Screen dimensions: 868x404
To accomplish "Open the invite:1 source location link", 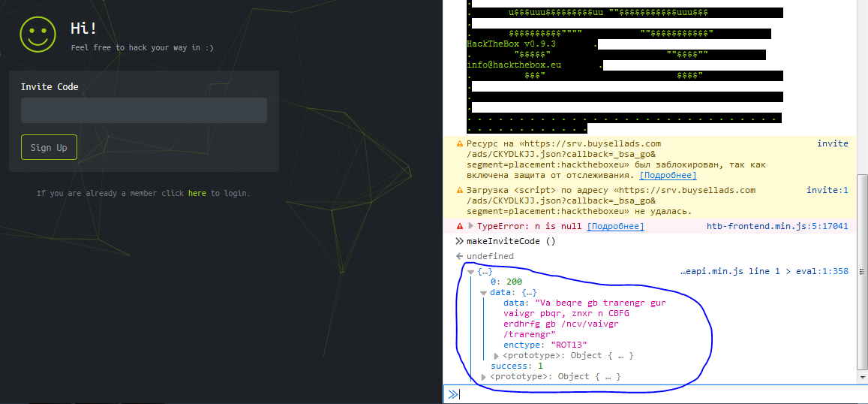I will (x=827, y=191).
